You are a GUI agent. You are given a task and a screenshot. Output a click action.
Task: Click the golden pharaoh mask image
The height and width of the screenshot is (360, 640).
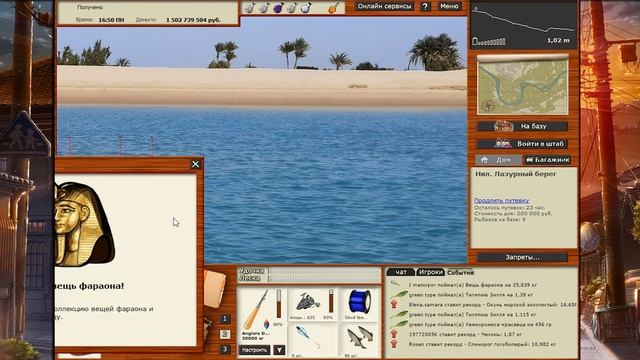pyautogui.click(x=84, y=224)
